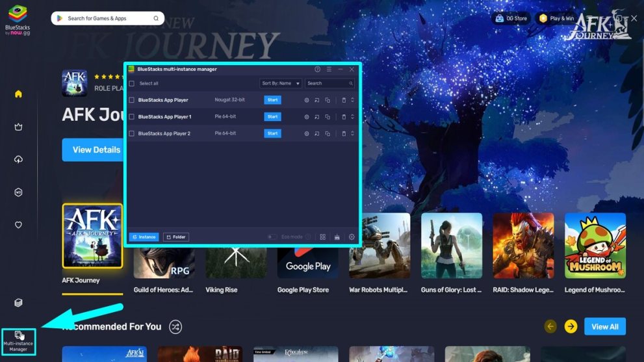Select the AFK Journey game thumbnail
The width and height of the screenshot is (644, 362).
click(92, 237)
